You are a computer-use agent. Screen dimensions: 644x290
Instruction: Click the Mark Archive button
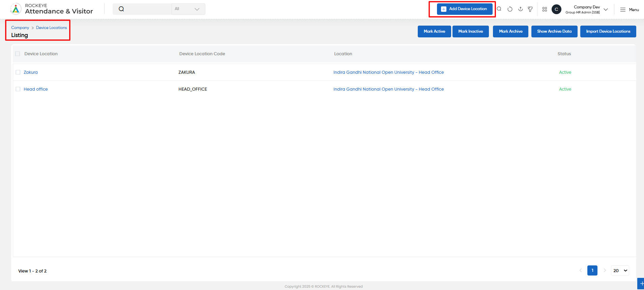510,31
